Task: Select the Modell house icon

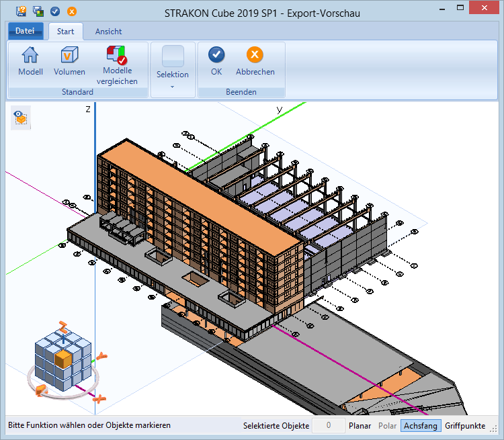Action: pyautogui.click(x=30, y=61)
